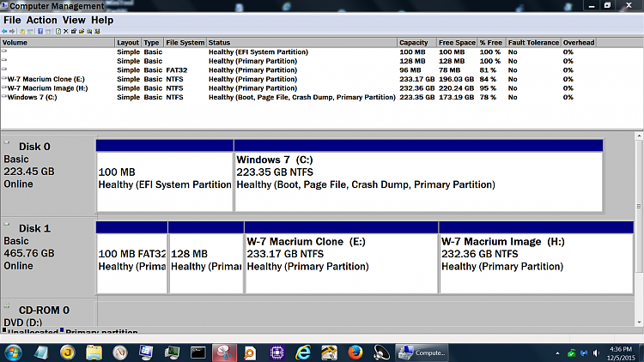Click the vertical scrollbar thumb in disk view
This screenshot has height=362, width=644.
(x=639, y=206)
